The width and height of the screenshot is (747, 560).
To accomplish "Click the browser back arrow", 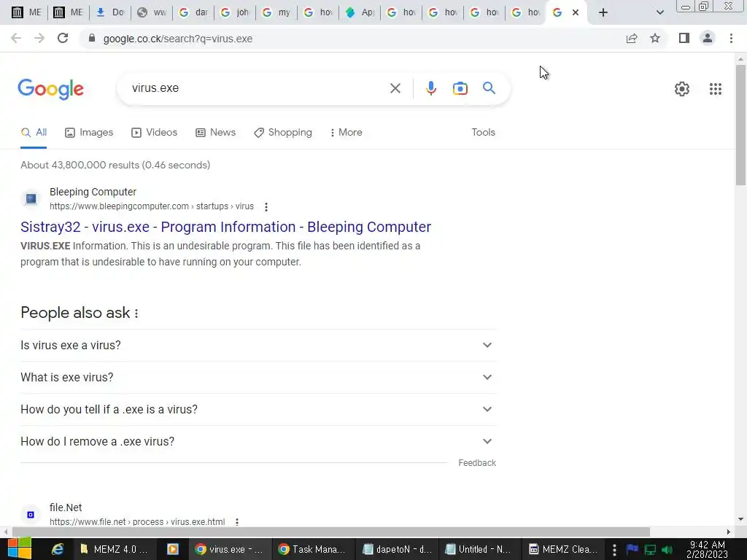I will [x=16, y=38].
